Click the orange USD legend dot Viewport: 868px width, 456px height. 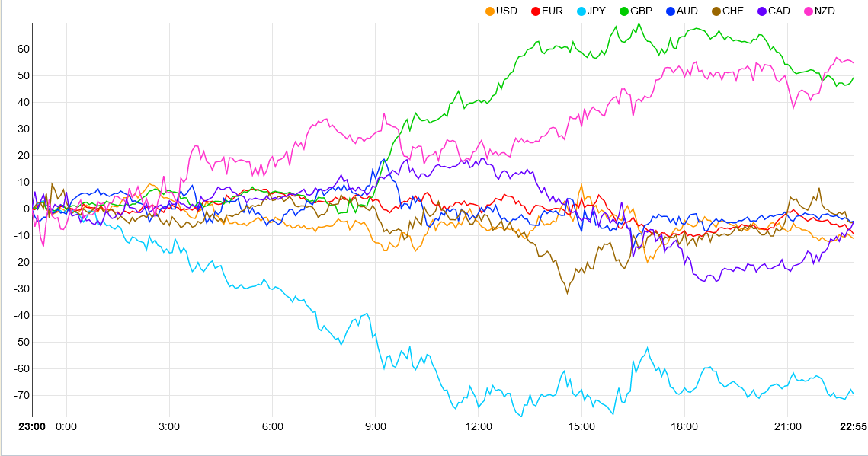pyautogui.click(x=490, y=11)
